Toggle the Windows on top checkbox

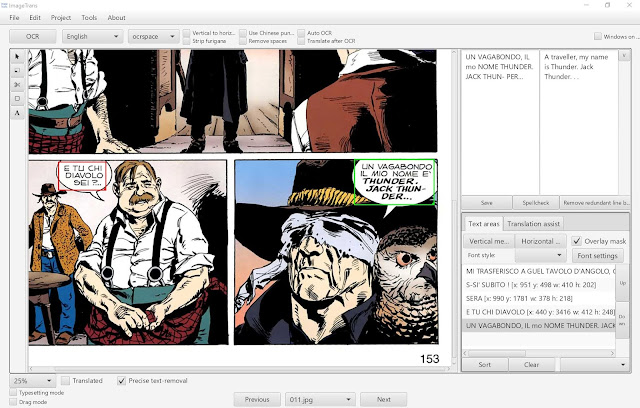coord(598,36)
